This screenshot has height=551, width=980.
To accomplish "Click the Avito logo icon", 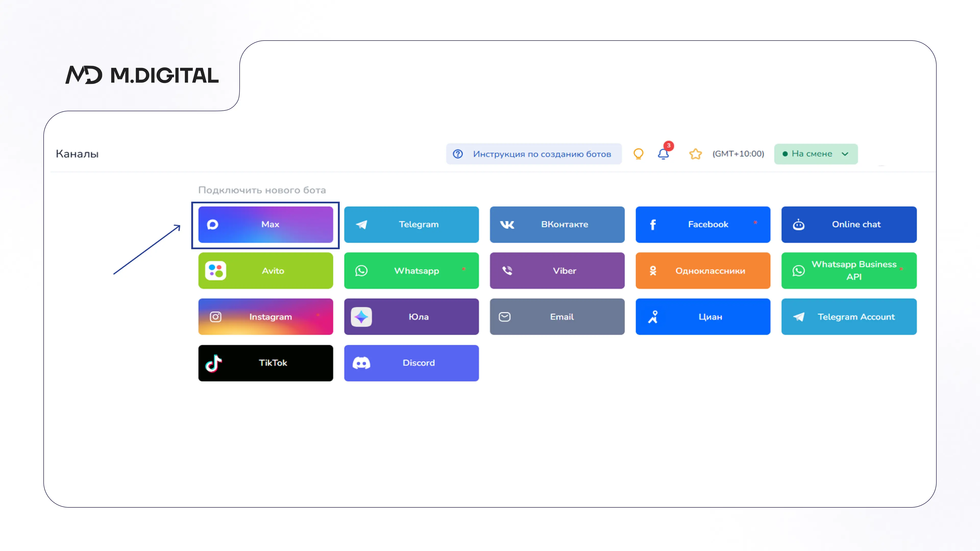I will (215, 271).
